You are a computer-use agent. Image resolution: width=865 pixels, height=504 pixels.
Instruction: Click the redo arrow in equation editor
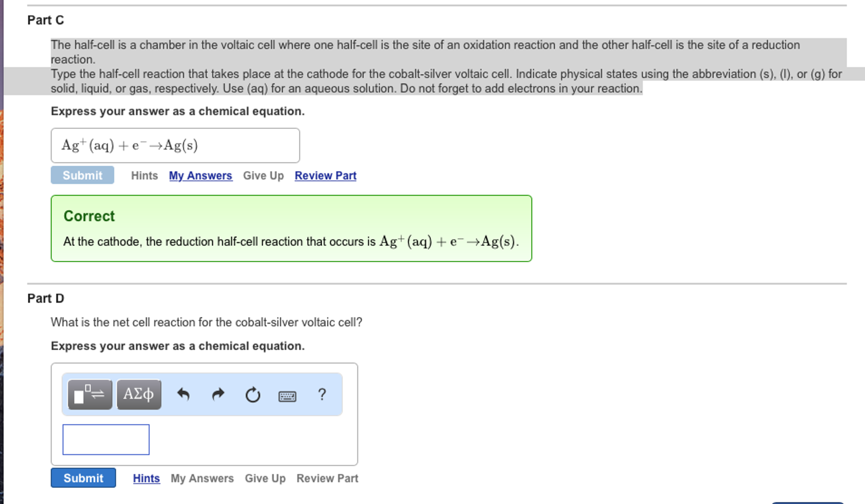219,394
